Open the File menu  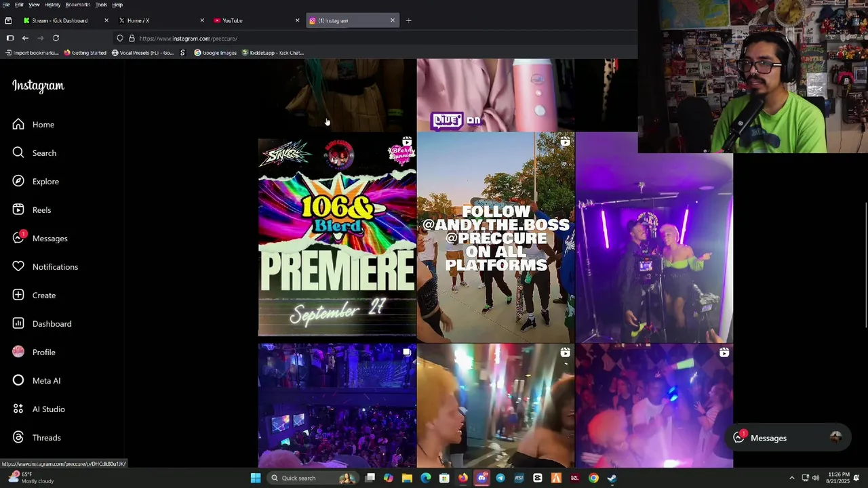point(6,5)
